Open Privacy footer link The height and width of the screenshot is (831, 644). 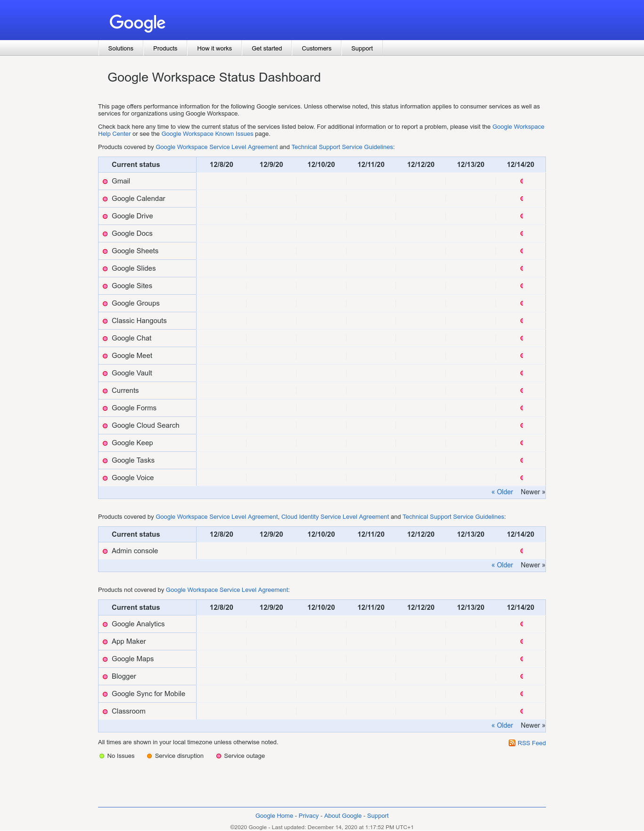[x=309, y=815]
